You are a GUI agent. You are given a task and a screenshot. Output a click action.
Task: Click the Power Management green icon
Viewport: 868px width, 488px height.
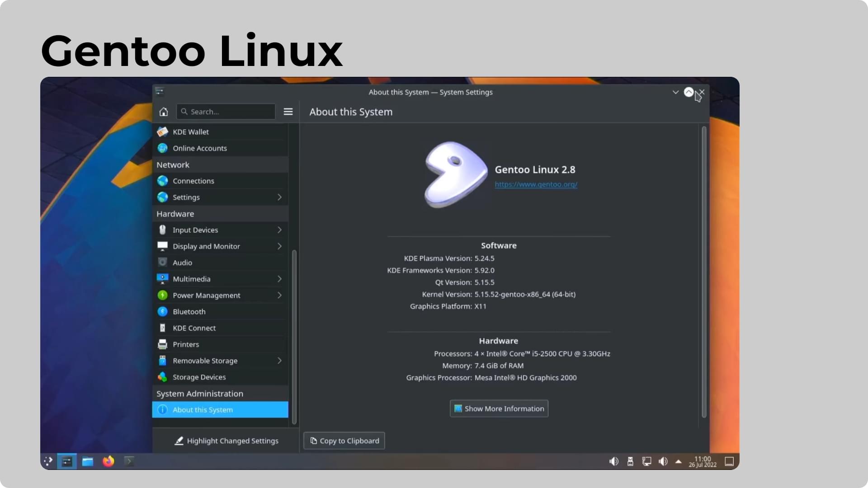click(162, 295)
